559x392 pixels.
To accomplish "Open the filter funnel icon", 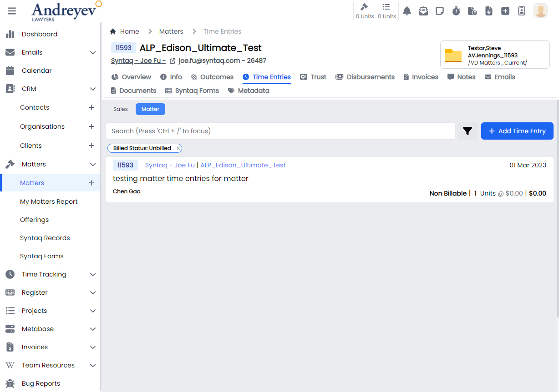I will tap(468, 131).
